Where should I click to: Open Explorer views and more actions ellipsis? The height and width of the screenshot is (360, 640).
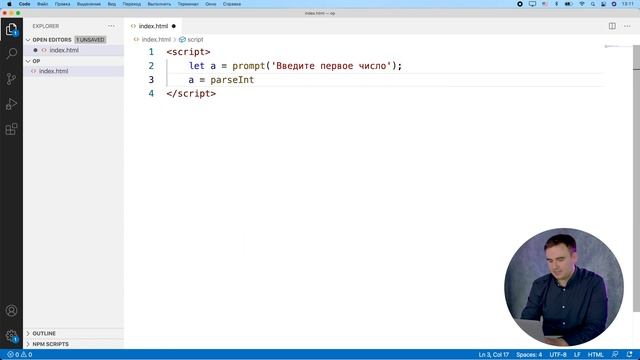[x=111, y=26]
